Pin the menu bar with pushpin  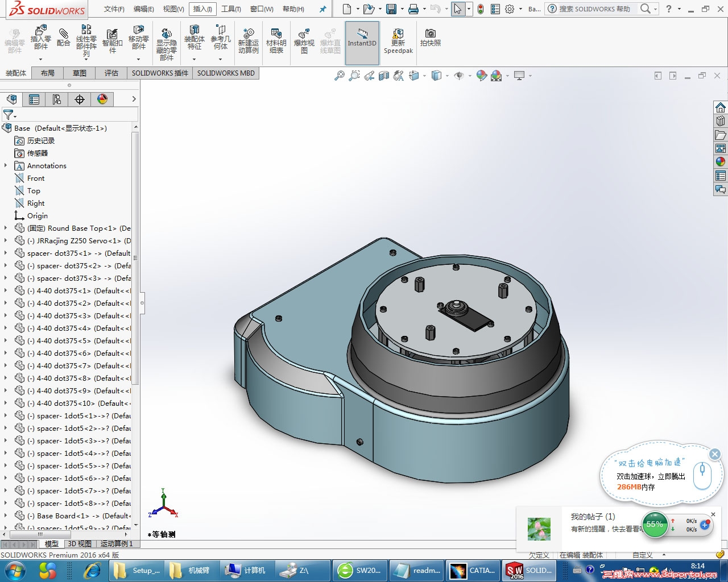(323, 9)
